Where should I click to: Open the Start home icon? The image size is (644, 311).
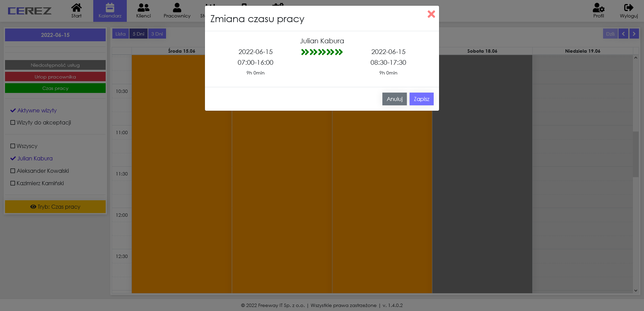tap(76, 8)
